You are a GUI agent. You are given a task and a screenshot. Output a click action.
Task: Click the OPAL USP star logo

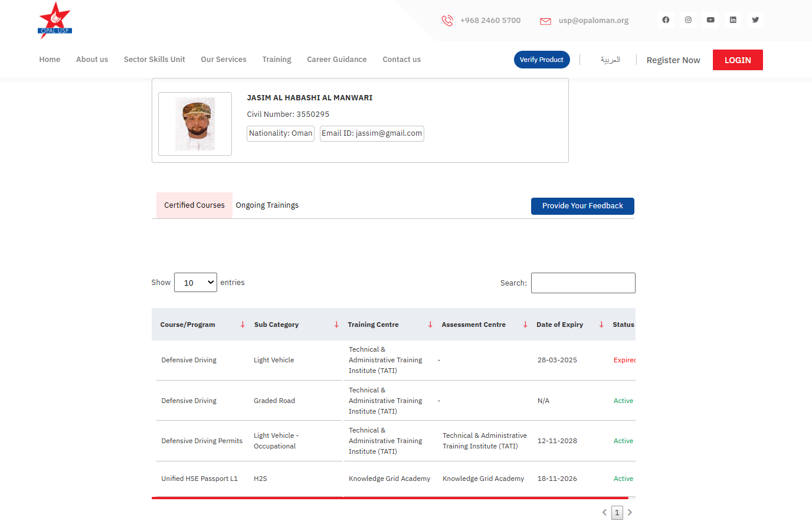click(55, 20)
